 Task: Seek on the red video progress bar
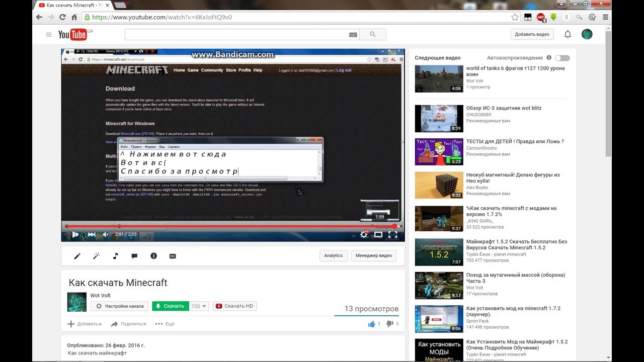pyautogui.click(x=232, y=226)
